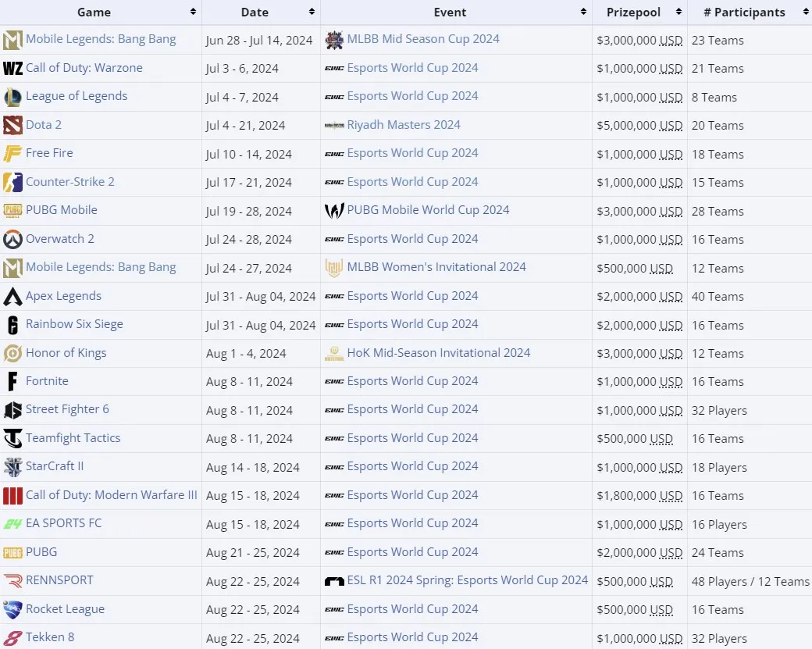The width and height of the screenshot is (812, 649).
Task: Click the Tekken 8 icon
Action: pyautogui.click(x=12, y=638)
